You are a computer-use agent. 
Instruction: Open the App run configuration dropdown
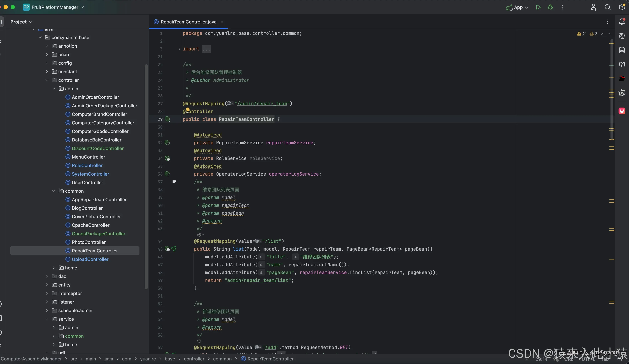pos(518,7)
